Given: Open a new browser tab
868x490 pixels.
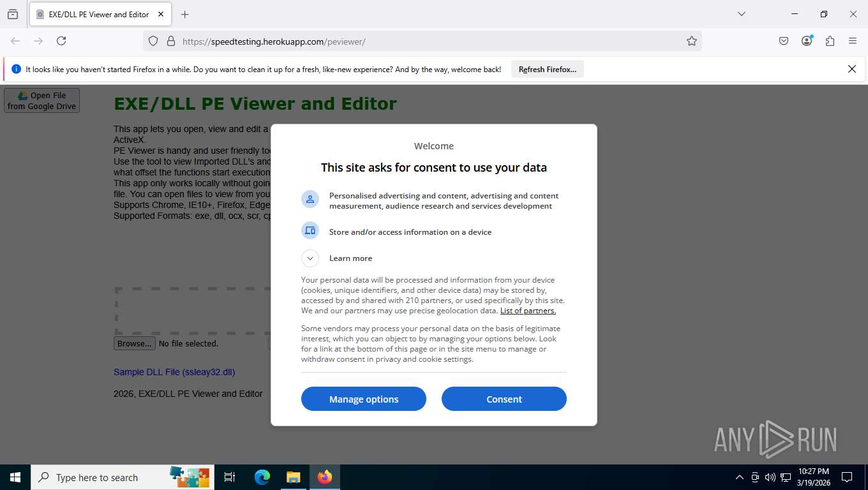Looking at the screenshot, I should click(x=185, y=14).
